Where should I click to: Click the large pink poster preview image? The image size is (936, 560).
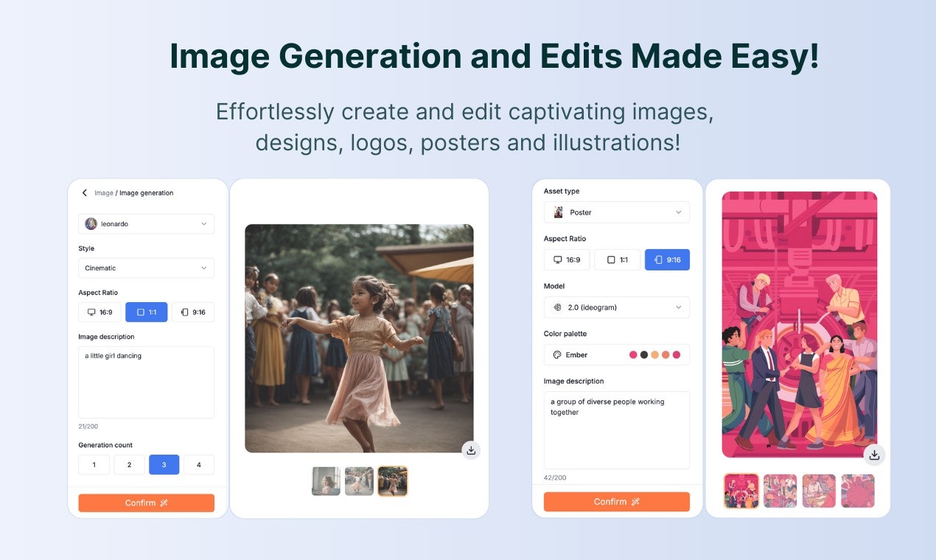[x=800, y=325]
